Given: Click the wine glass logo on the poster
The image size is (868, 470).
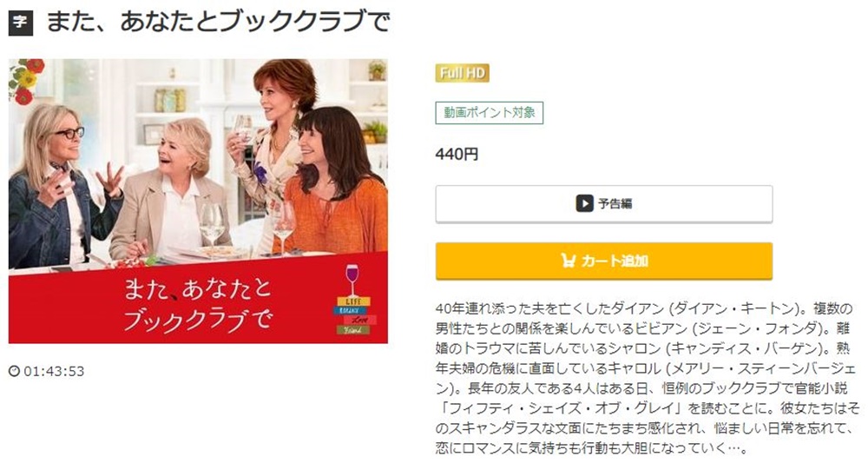Looking at the screenshot, I should [352, 280].
